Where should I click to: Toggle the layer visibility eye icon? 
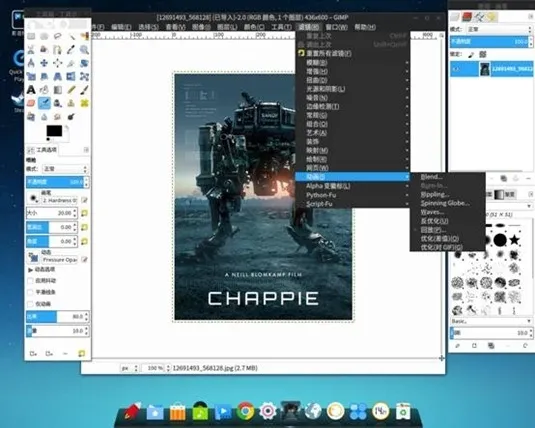point(457,69)
